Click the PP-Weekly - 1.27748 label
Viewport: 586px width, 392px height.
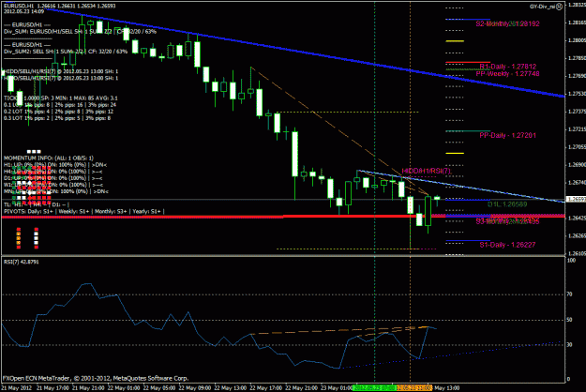pos(507,73)
